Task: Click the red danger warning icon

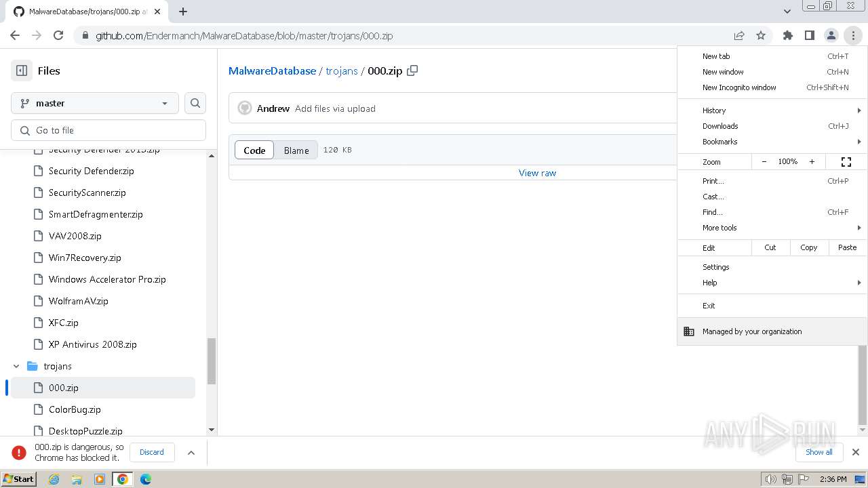Action: (x=19, y=452)
